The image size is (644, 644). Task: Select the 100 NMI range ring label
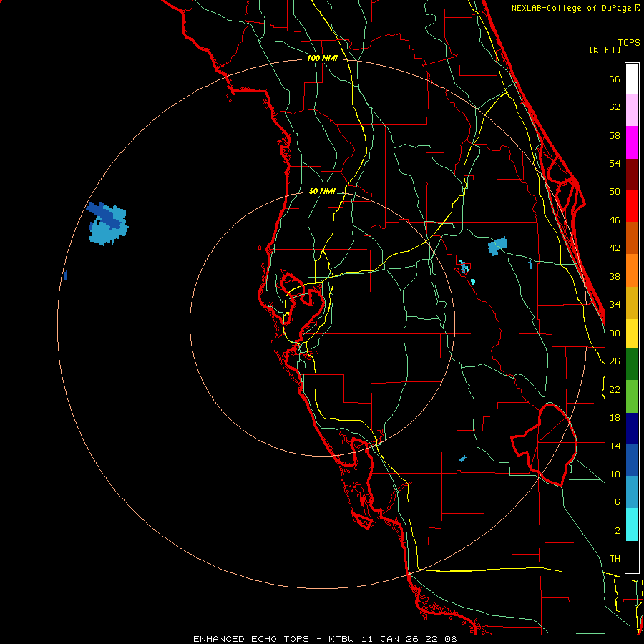[x=322, y=59]
